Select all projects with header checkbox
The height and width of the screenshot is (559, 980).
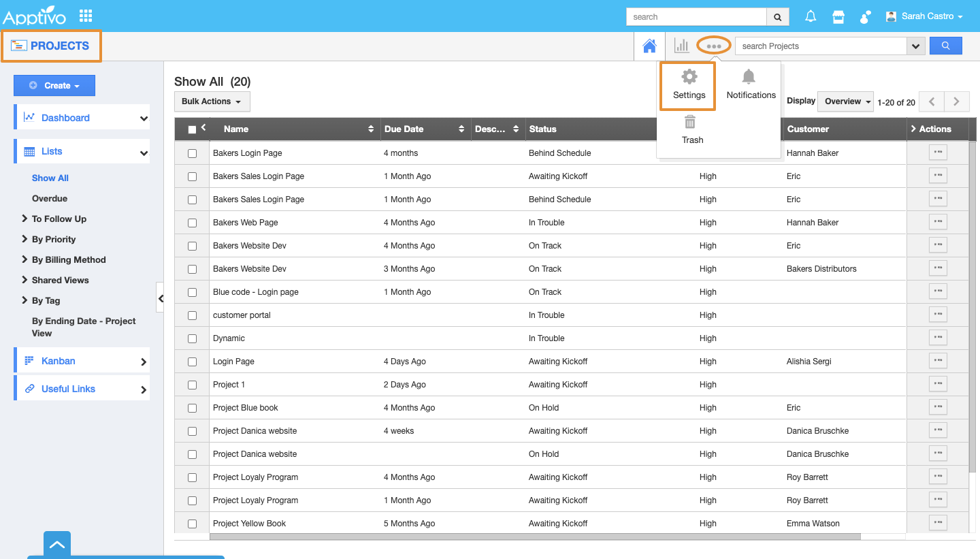pyautogui.click(x=192, y=129)
